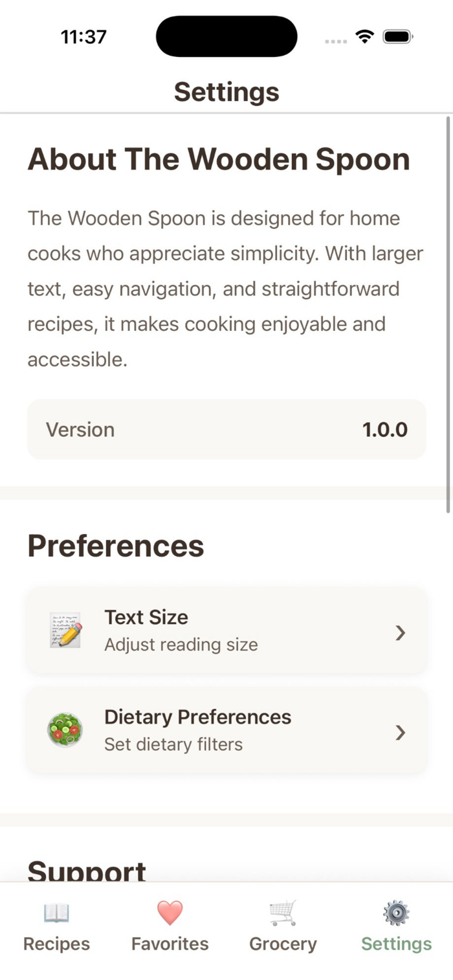Tap the Version 1.0.0 row
Screen dimensions: 453x980
pyautogui.click(x=226, y=429)
